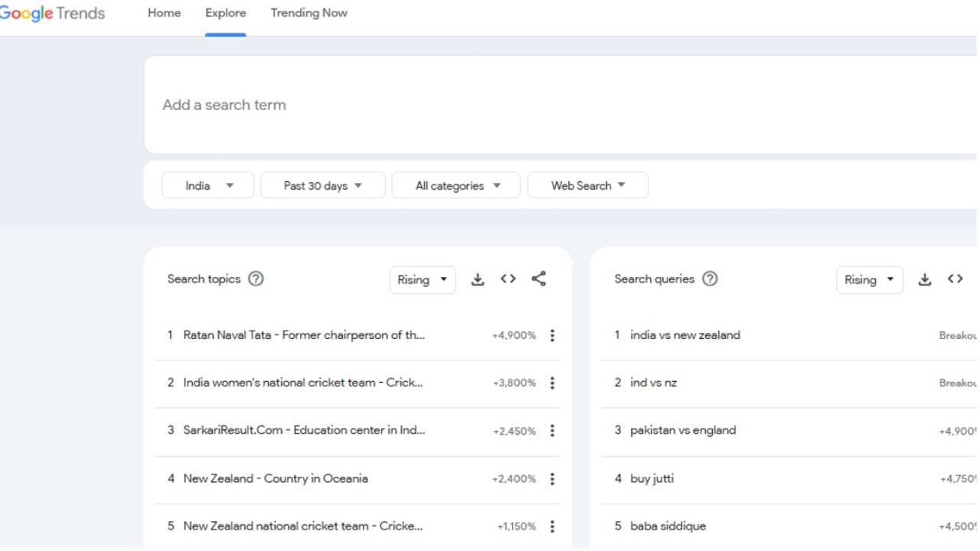Click +4,900% value for Ratan Naval Tata
The height and width of the screenshot is (551, 980).
(x=514, y=335)
